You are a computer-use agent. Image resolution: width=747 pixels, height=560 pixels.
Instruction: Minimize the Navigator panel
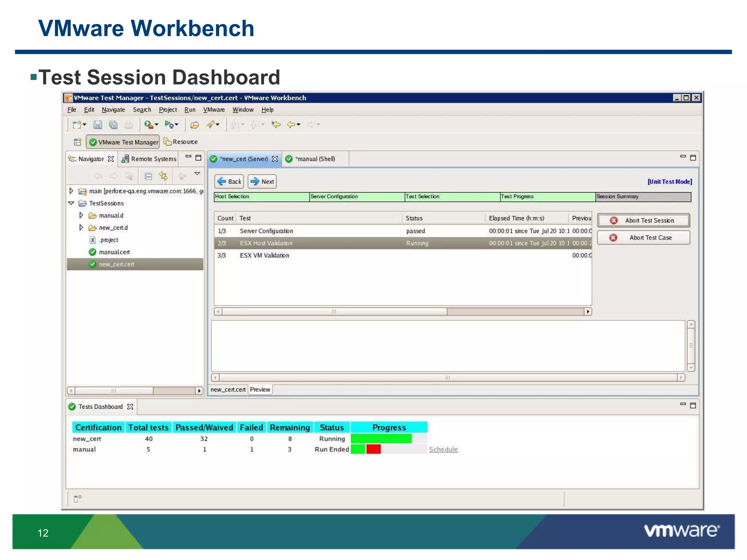pos(188,157)
